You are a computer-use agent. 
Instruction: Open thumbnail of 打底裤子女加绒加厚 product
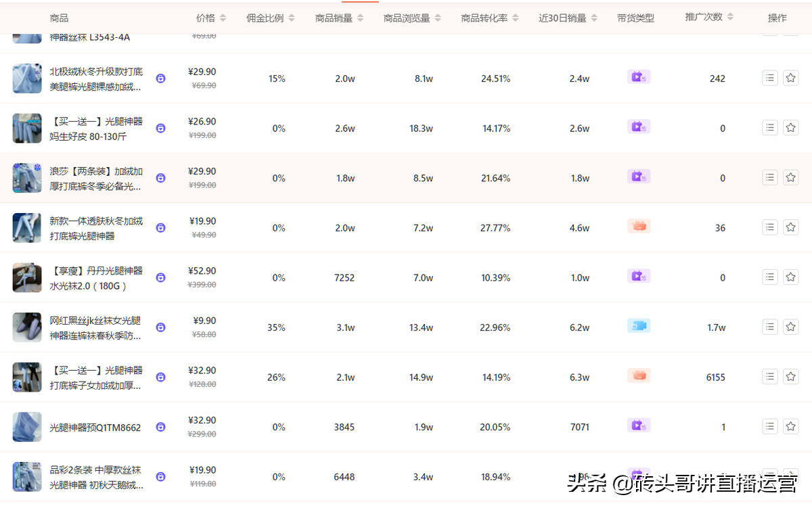click(27, 377)
